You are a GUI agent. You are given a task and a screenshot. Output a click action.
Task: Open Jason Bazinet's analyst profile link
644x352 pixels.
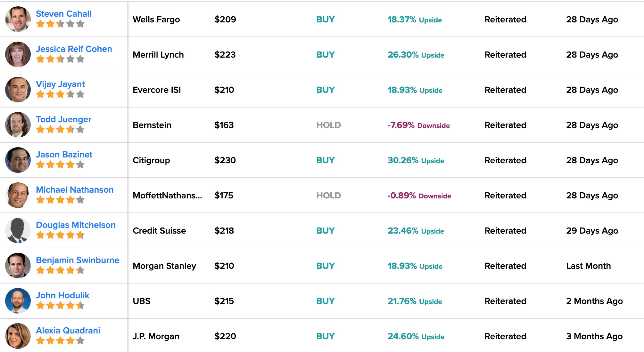(64, 155)
